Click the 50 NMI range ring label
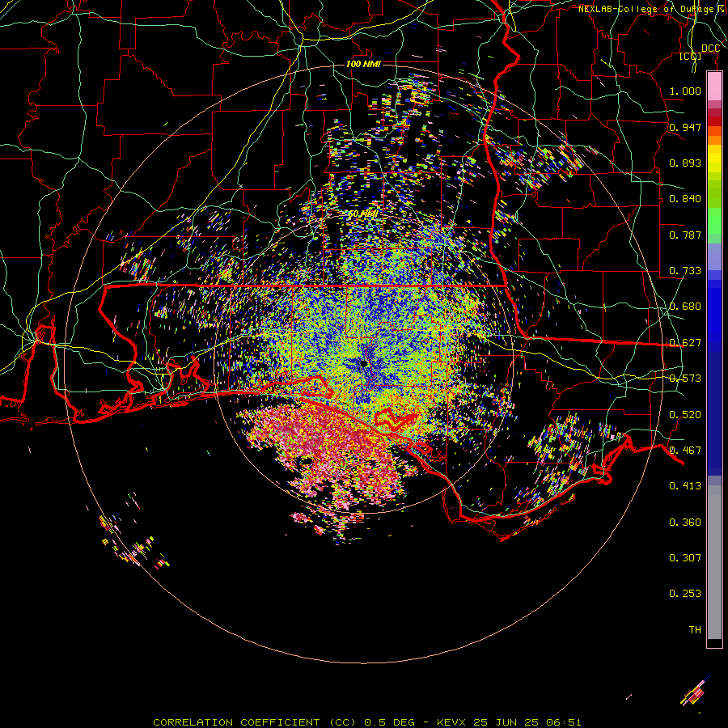728x728 pixels. tap(363, 214)
